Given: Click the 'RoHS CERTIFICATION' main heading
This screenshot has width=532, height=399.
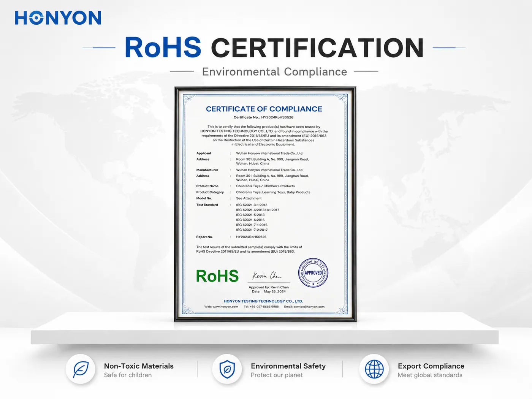Looking at the screenshot, I should (x=274, y=48).
